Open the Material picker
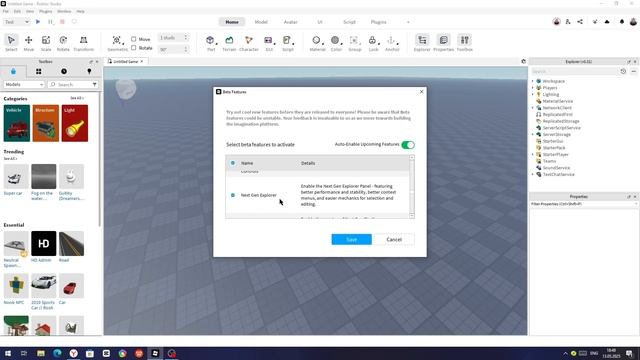 (x=317, y=43)
